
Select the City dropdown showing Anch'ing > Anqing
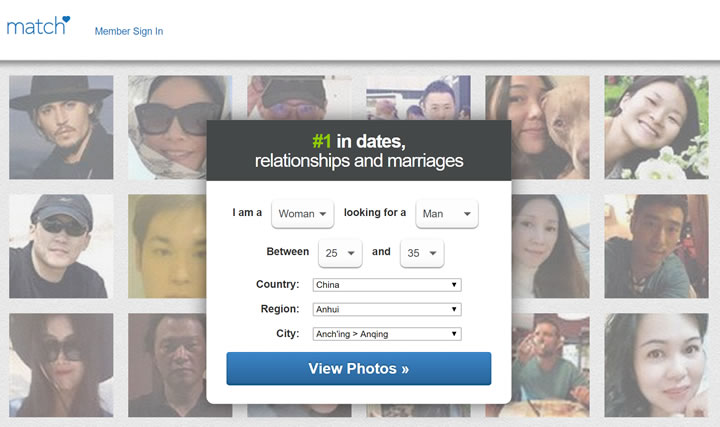386,334
